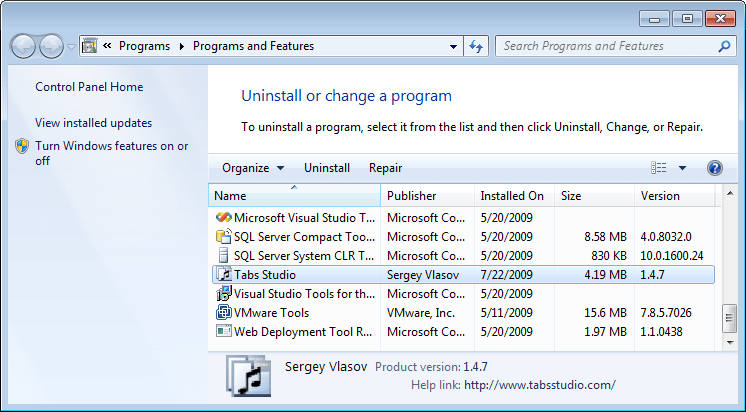Click the 10.0.1600.24 version cell

(672, 255)
